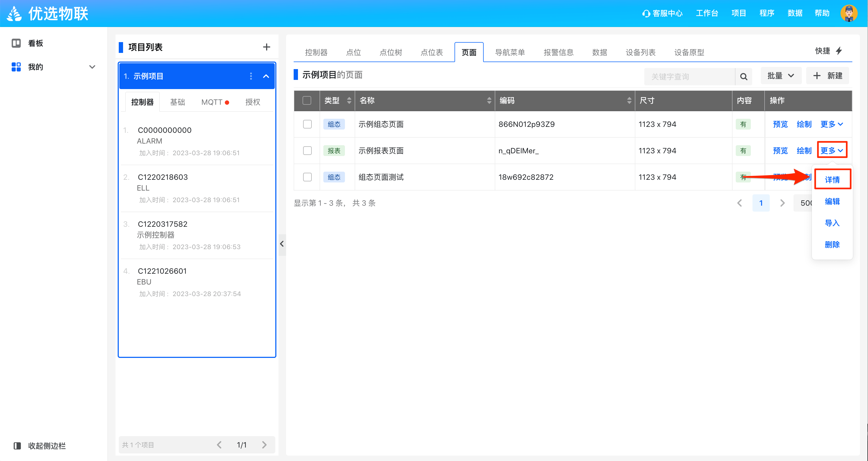The height and width of the screenshot is (461, 868).
Task: Check the box for 示例组态页面
Action: [307, 124]
